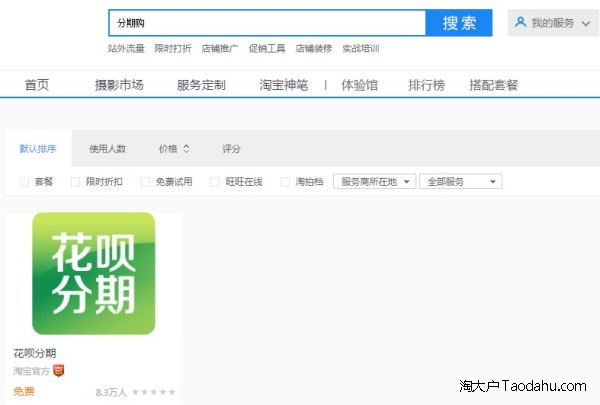Open the 店铺推广 quick link
600x405 pixels.
point(220,49)
